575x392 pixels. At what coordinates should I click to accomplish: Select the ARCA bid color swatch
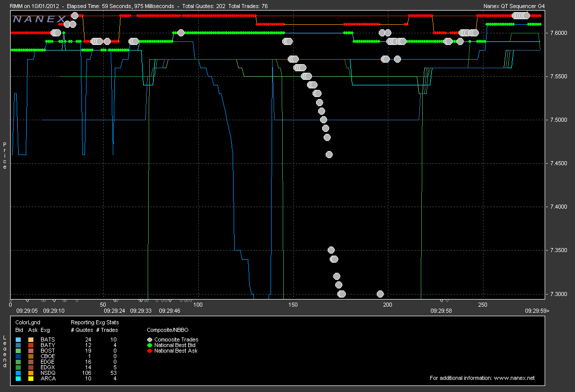point(18,378)
